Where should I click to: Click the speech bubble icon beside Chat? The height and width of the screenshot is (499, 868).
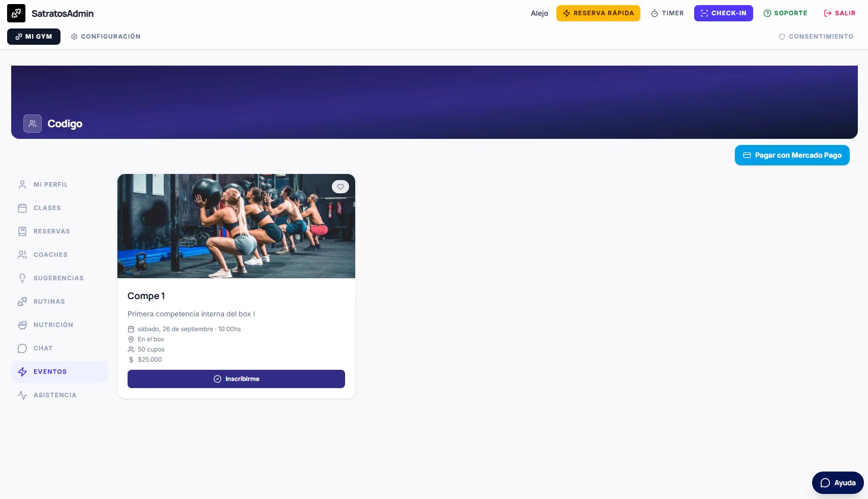point(22,348)
